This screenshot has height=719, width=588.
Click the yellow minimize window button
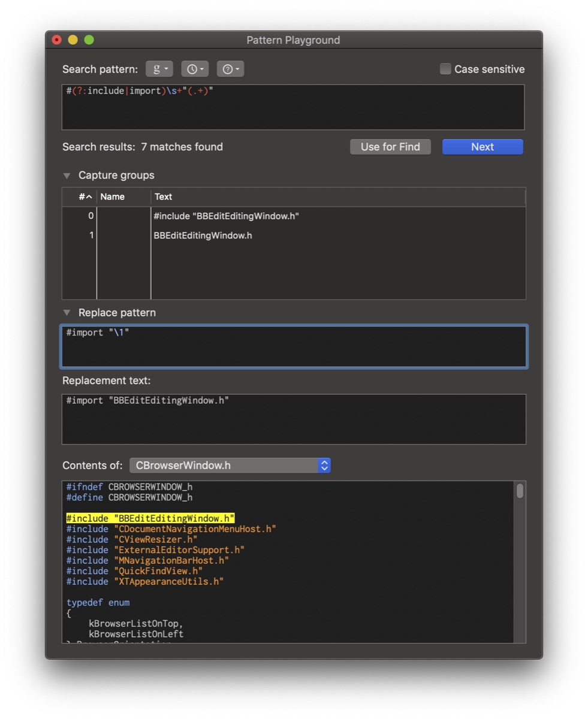tap(73, 40)
